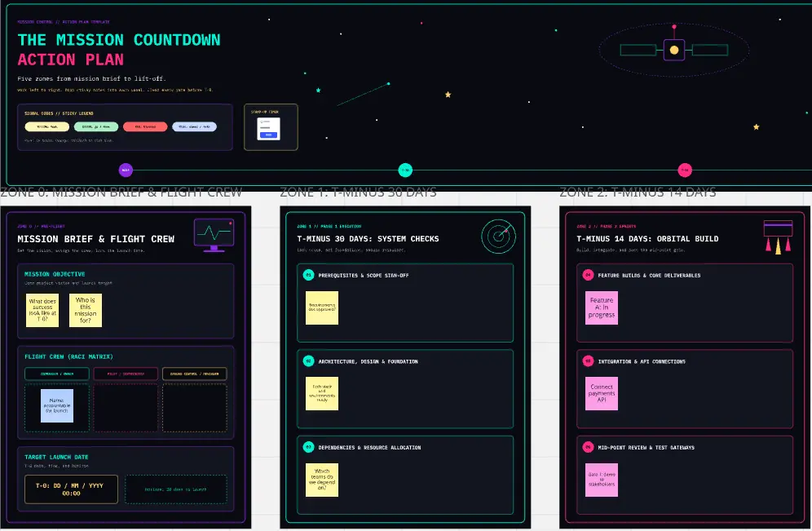Select the teal T-30 timeline marker
This screenshot has height=531, width=812.
(405, 170)
